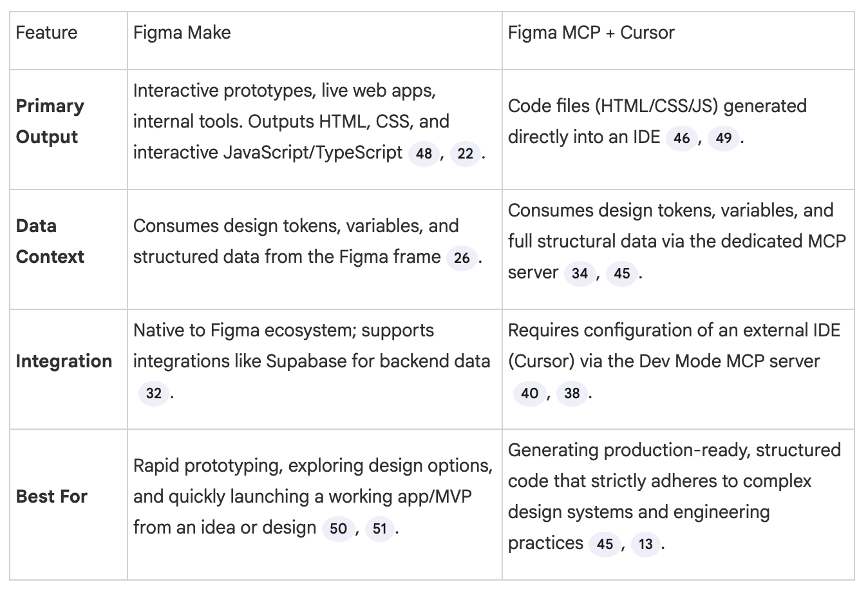Click citation 32 after Supabase backend data

point(154,393)
